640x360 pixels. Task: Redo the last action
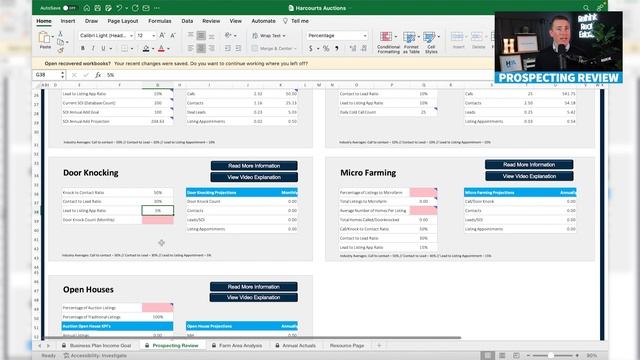pyautogui.click(x=135, y=8)
